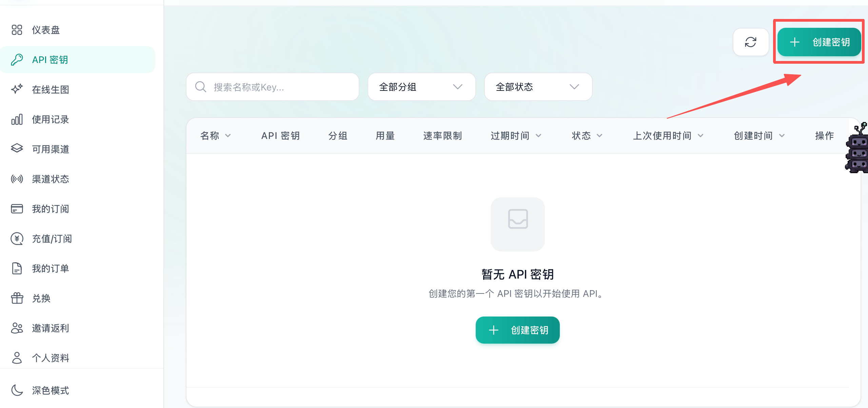Viewport: 868px width, 408px height.
Task: Click 创建密钥 button in empty state
Action: [518, 330]
